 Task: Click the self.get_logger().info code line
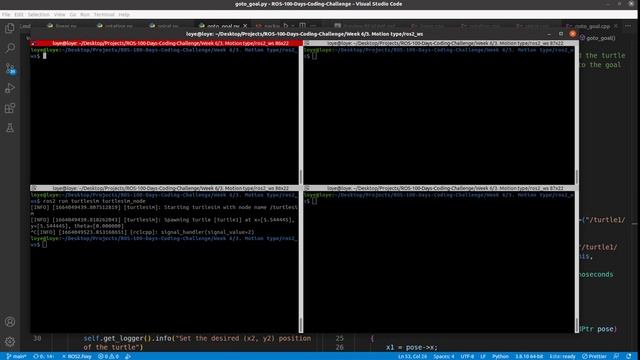click(197, 343)
